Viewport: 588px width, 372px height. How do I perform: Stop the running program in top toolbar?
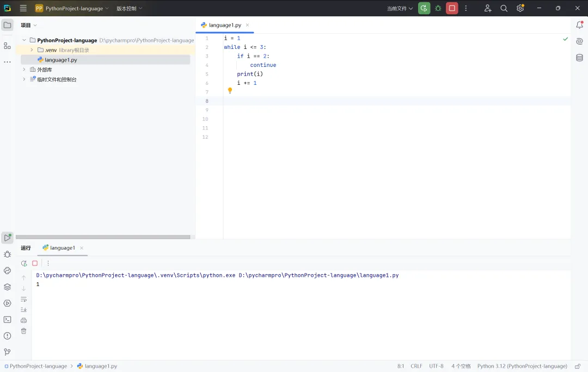(x=452, y=8)
